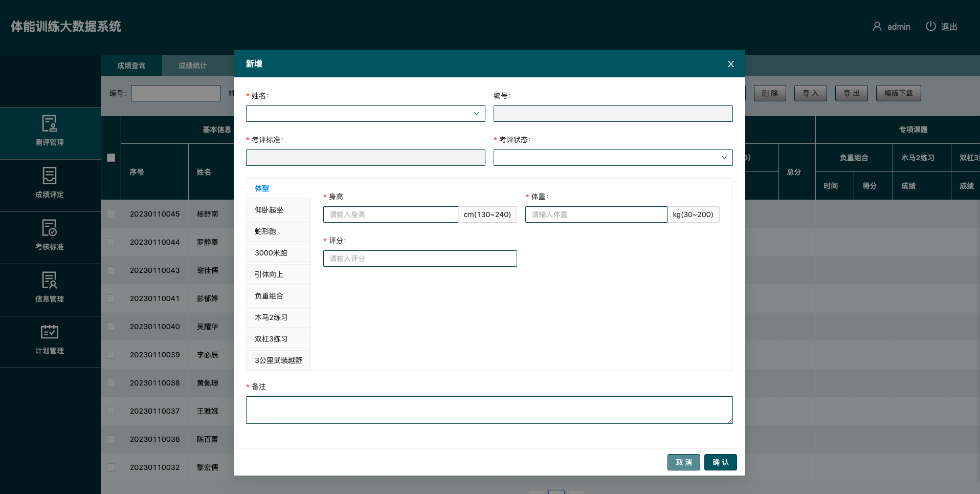
Task: Focus the 身高 input field
Action: coord(391,214)
